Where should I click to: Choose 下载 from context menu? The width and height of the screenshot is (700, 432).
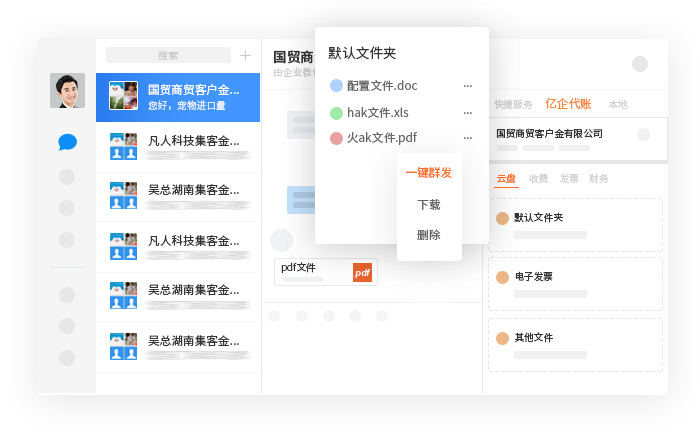429,205
